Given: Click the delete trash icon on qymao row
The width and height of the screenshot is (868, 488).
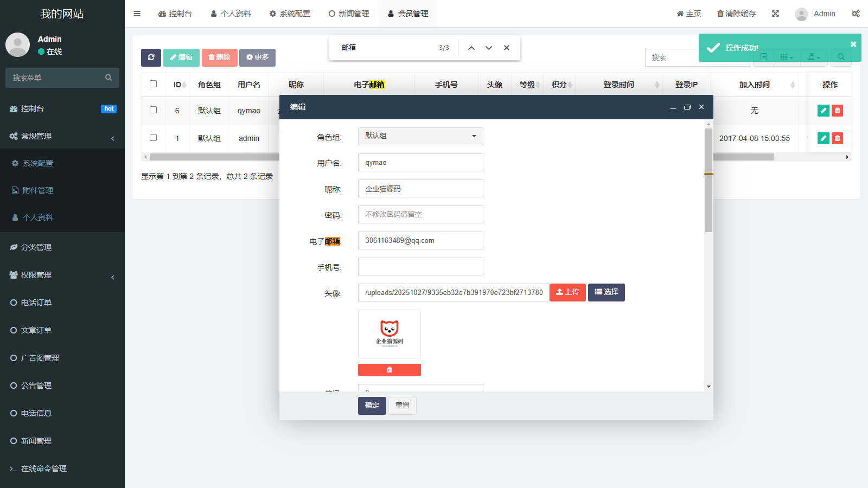Looking at the screenshot, I should click(x=837, y=111).
